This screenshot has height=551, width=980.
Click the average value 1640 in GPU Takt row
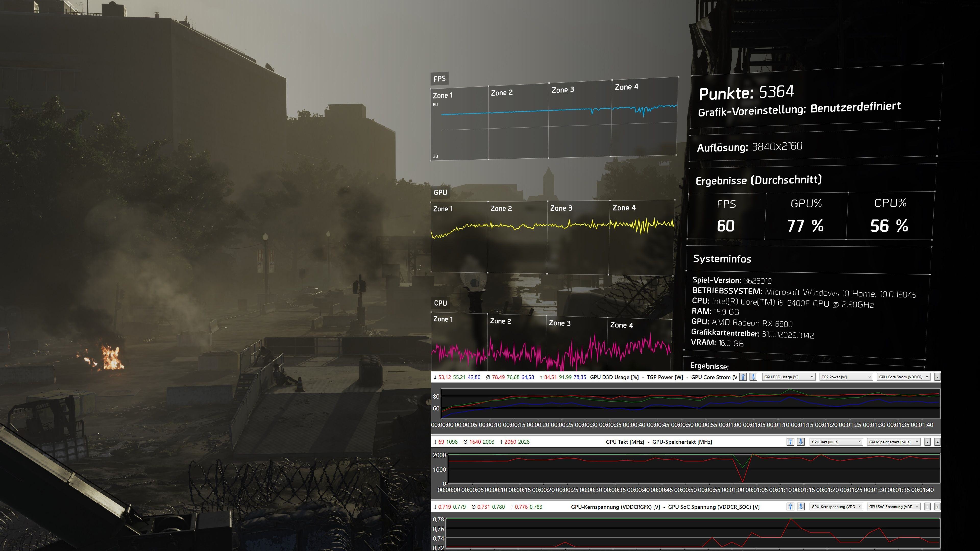(x=475, y=442)
